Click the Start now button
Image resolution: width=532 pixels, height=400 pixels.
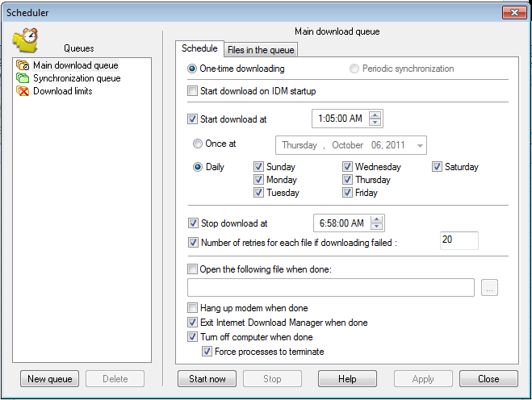207,379
